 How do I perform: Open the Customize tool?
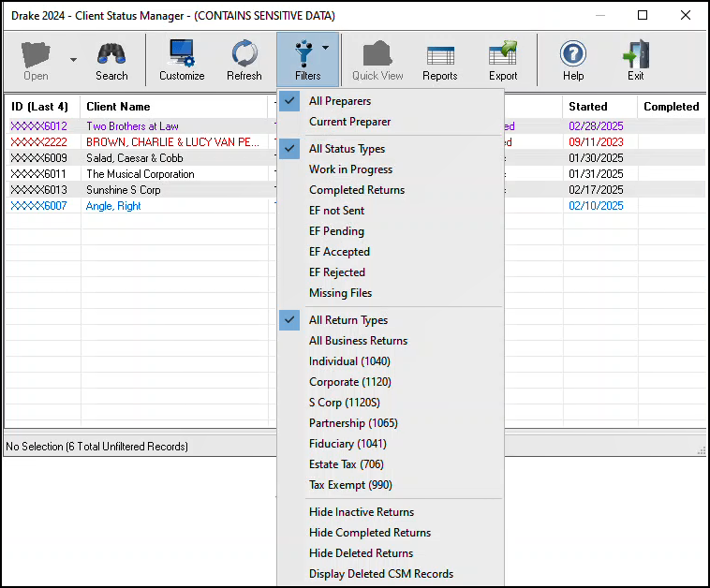(182, 60)
